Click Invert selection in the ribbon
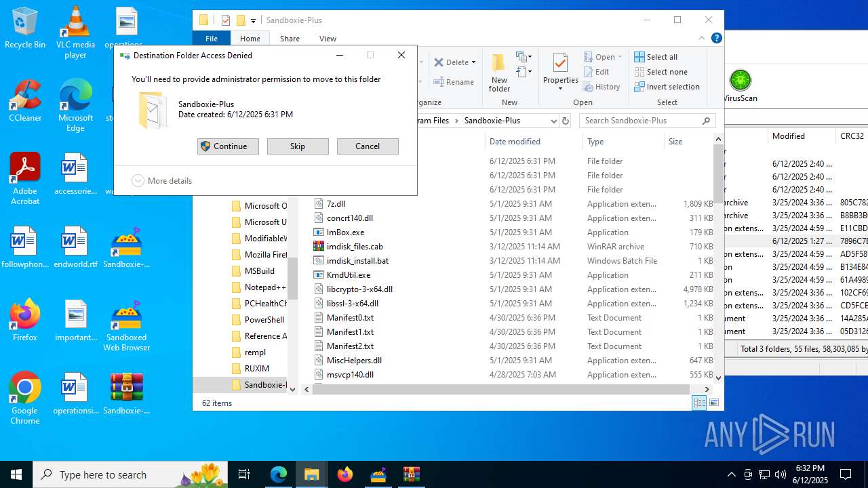The height and width of the screenshot is (488, 868). tap(667, 87)
